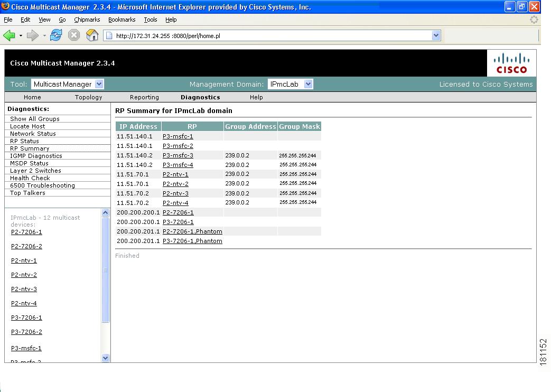551x392 pixels.
Task: Select P2-ntv-3 in device list
Action: click(24, 289)
